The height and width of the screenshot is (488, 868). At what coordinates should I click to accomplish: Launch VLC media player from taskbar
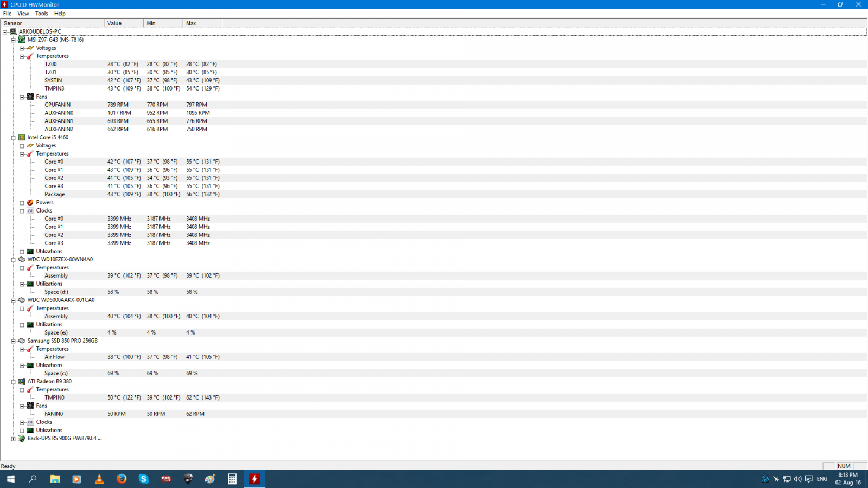click(x=99, y=479)
